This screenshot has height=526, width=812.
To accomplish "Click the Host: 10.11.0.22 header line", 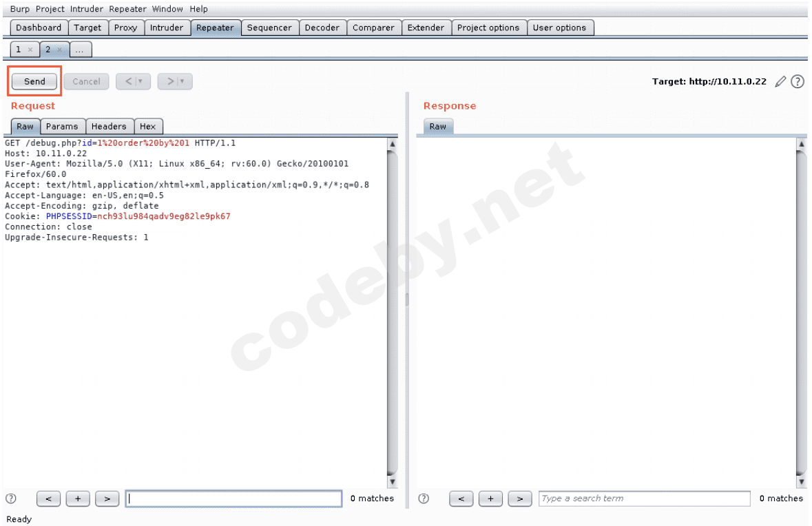I will click(x=45, y=154).
